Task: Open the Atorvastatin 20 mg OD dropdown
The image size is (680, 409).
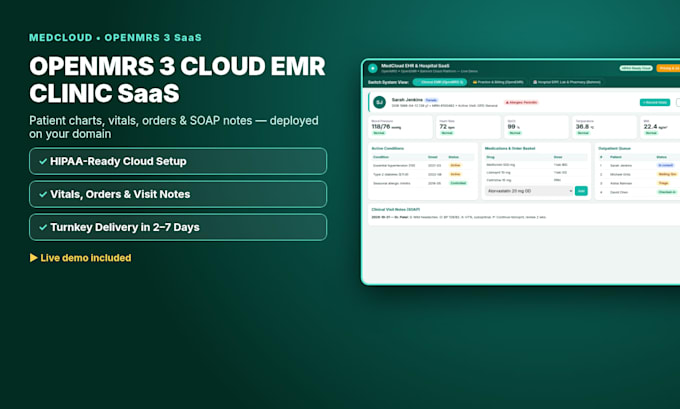Action: 529,191
